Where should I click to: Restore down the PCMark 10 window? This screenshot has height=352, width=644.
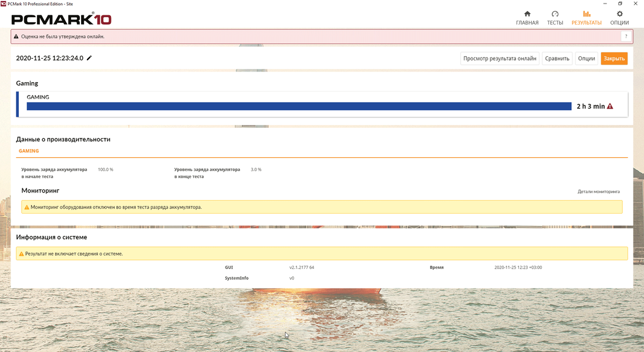620,4
